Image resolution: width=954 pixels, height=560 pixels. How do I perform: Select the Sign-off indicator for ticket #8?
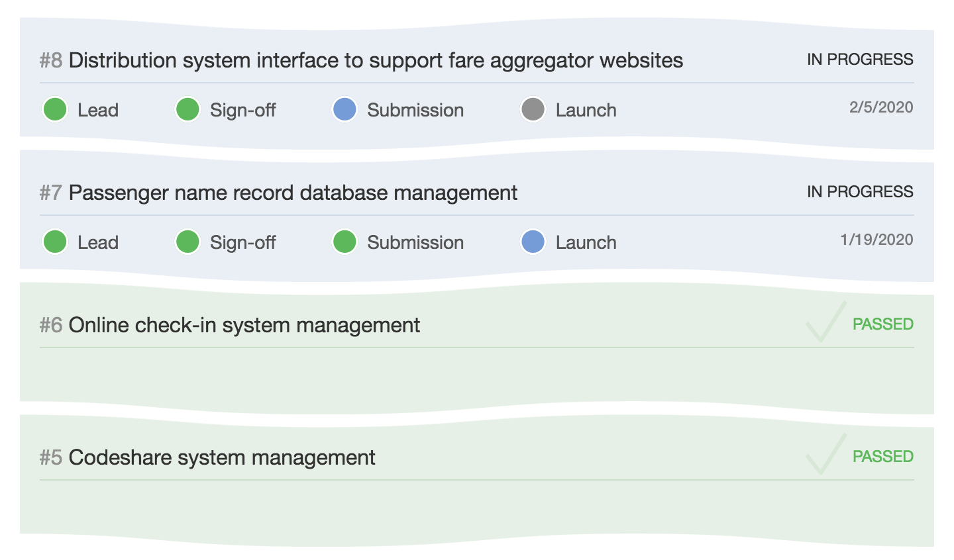(187, 110)
